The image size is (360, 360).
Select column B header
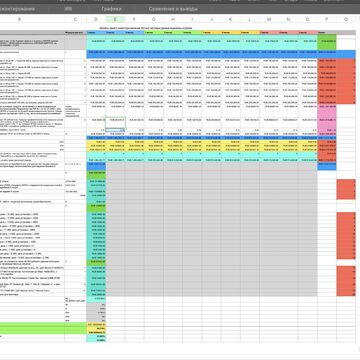coord(19,19)
